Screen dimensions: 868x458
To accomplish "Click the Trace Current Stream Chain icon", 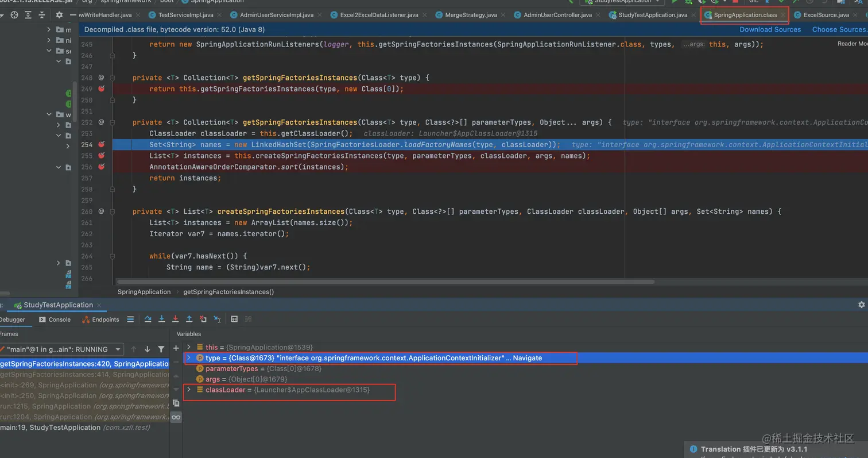I will (x=249, y=320).
